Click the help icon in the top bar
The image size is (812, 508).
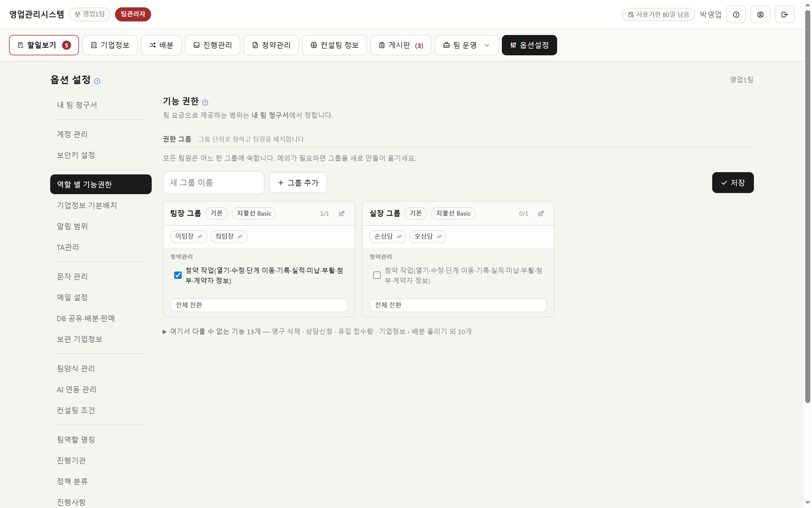tap(736, 14)
